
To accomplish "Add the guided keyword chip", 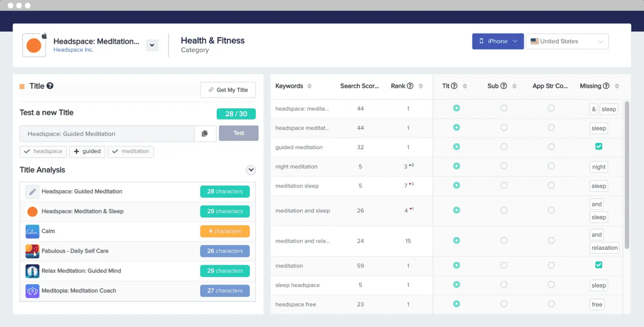I will 87,152.
